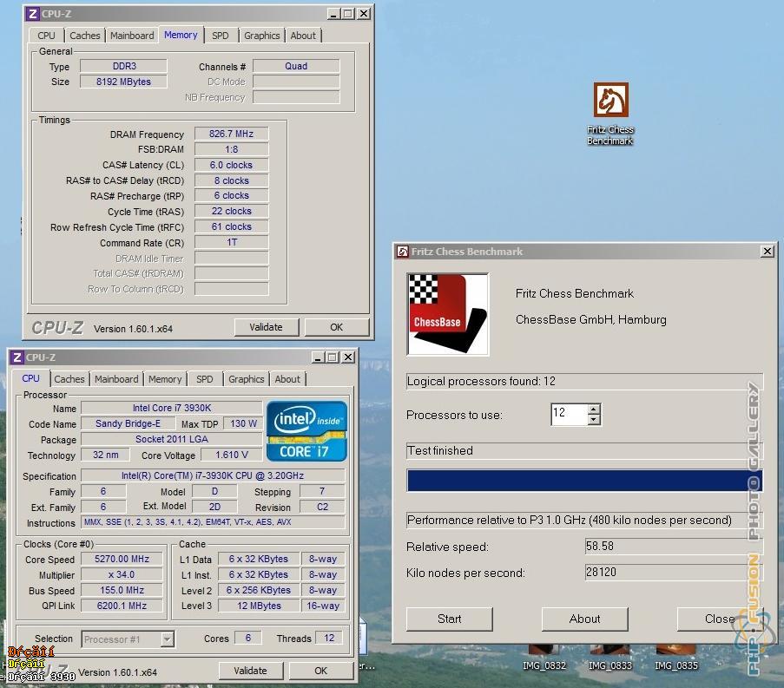The height and width of the screenshot is (688, 784).
Task: Click the Bus Speed value 155.0 MHz
Action: tap(122, 590)
